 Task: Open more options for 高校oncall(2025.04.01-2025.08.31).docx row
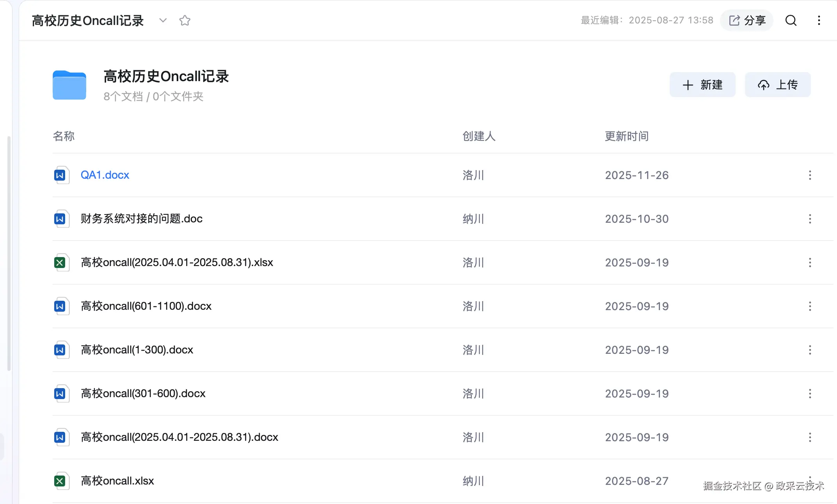[810, 437]
